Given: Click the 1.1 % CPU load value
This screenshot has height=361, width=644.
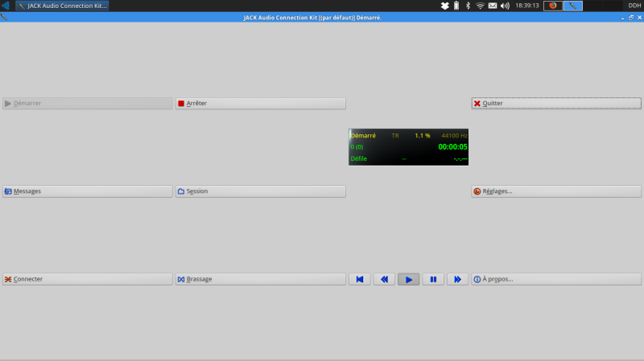Looking at the screenshot, I should tap(422, 135).
